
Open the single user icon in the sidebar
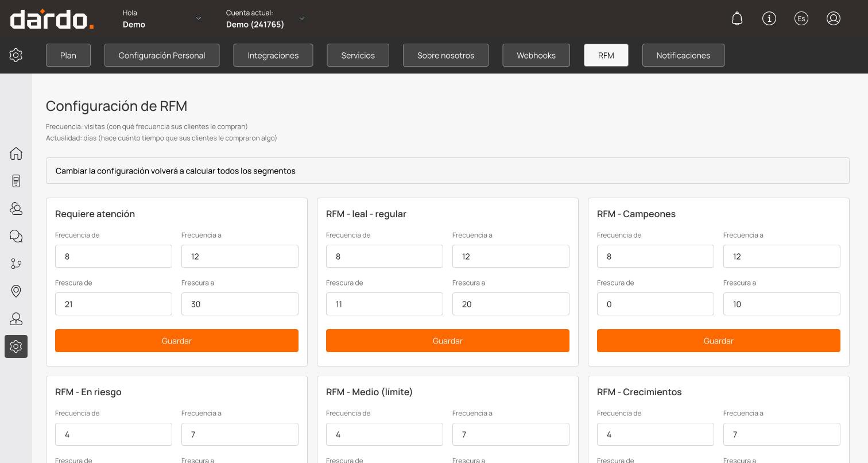click(16, 319)
